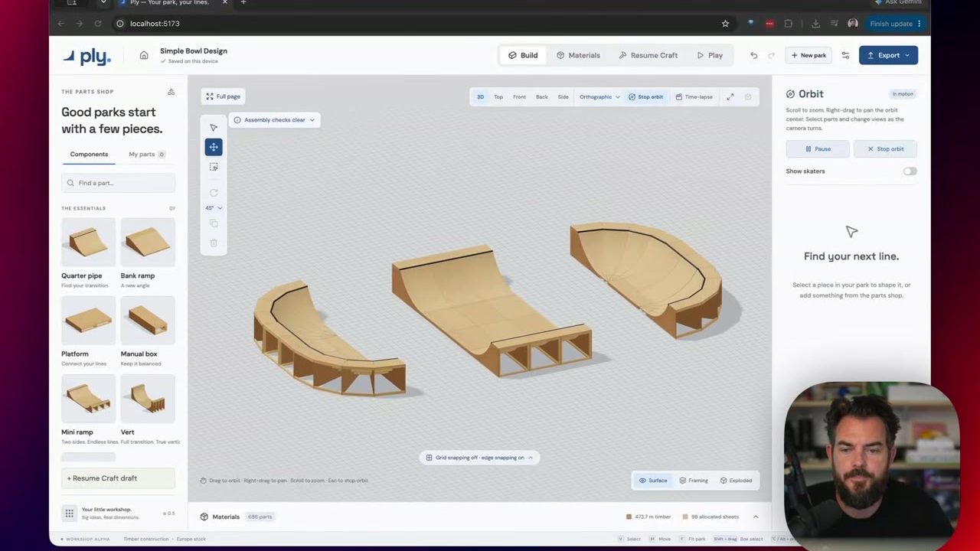
Task: Activate the blue move tool
Action: coord(214,147)
